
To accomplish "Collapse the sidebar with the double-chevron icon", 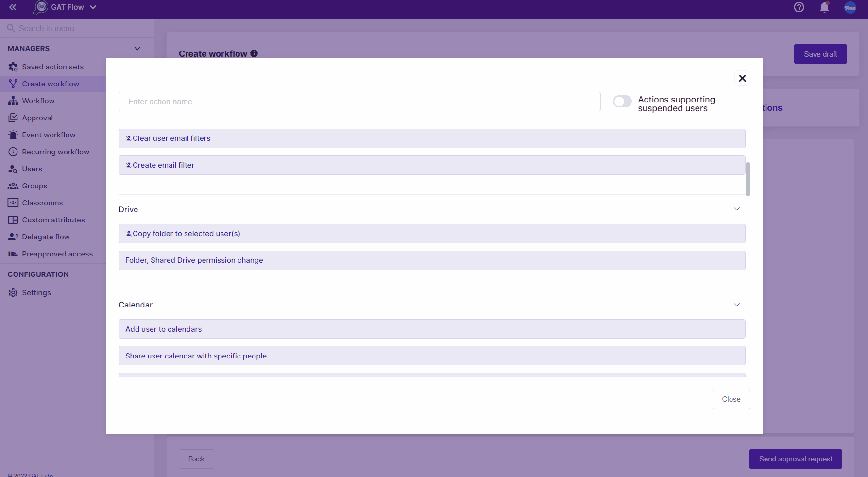I will coord(13,7).
